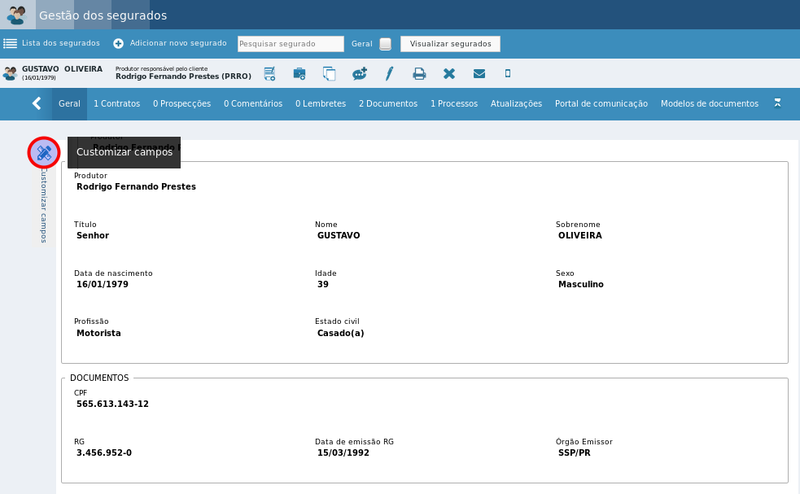
Task: Switch to the 2 Documentos tab
Action: [x=388, y=104]
